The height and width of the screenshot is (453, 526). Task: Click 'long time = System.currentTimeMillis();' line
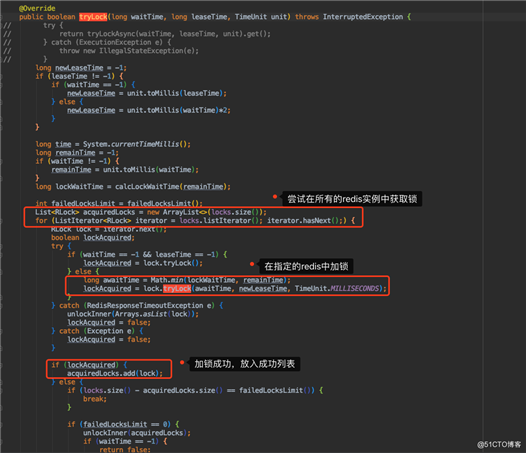[113, 144]
